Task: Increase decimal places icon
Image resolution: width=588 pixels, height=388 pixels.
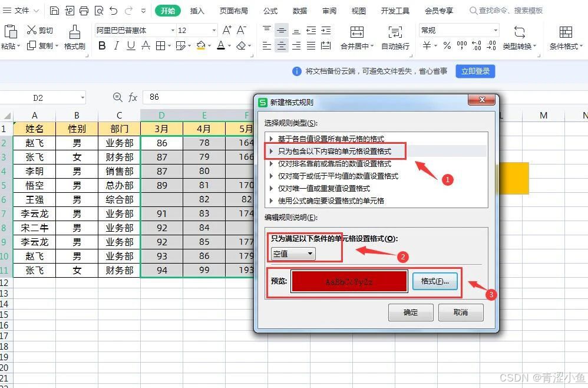Action: 476,46
